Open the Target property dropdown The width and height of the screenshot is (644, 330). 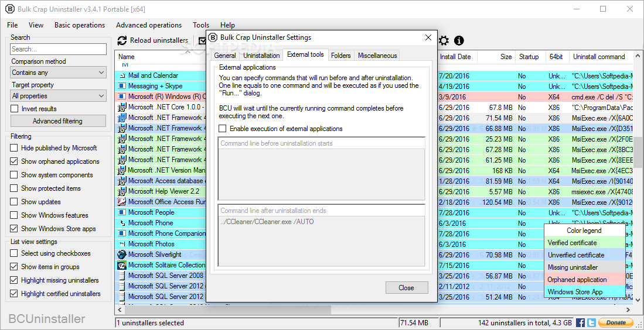(59, 96)
